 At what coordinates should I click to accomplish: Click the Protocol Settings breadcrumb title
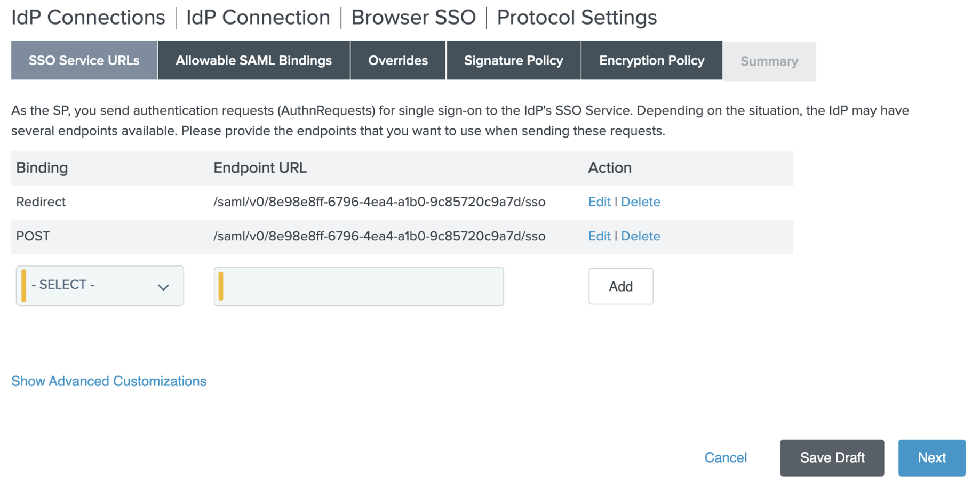(576, 18)
